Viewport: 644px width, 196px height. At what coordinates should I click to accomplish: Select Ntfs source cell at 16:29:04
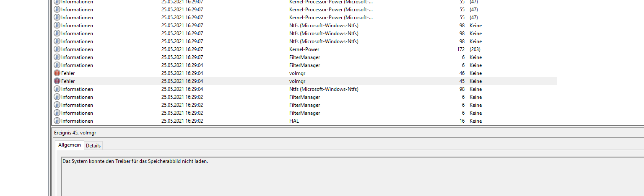[324, 89]
